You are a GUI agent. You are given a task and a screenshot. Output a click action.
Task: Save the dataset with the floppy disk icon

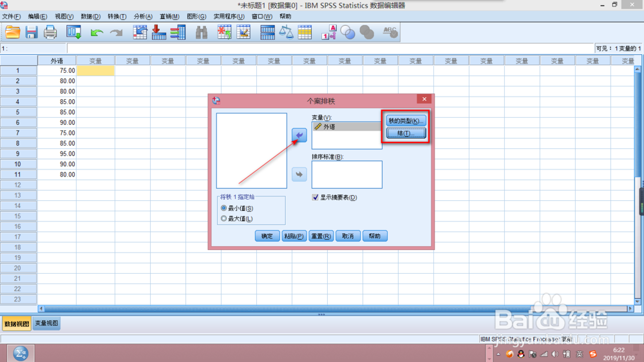(31, 32)
